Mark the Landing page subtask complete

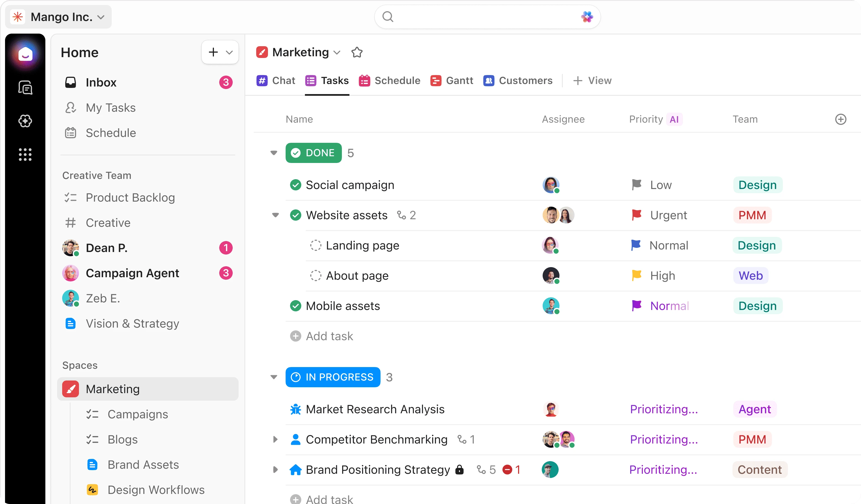pos(315,245)
